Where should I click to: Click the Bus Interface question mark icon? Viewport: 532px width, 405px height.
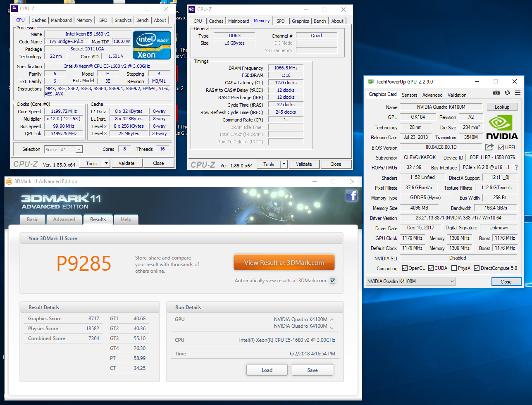coord(516,167)
